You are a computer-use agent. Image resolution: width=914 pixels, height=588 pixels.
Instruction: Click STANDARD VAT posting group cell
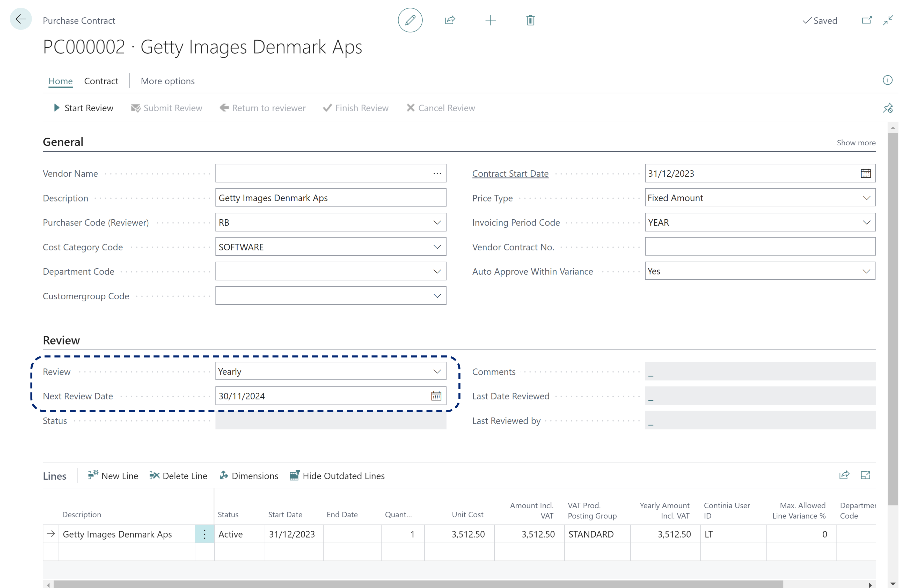597,534
